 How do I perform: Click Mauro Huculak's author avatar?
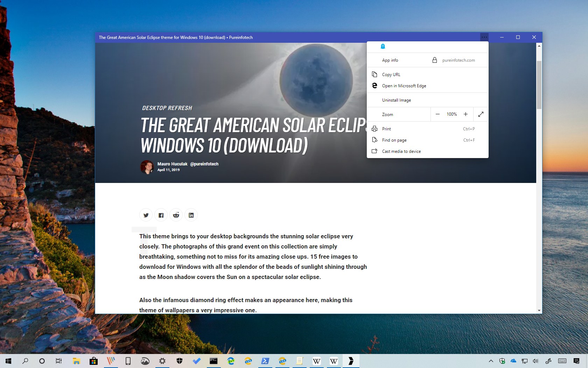(147, 167)
